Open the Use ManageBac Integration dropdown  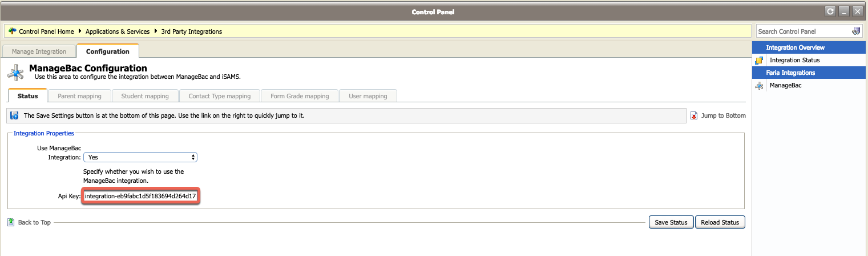click(x=140, y=157)
